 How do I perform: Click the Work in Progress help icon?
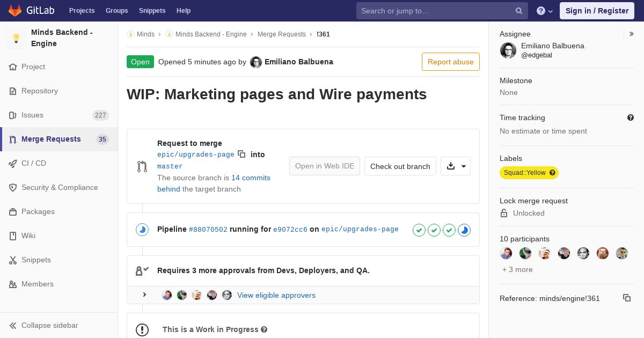point(264,329)
